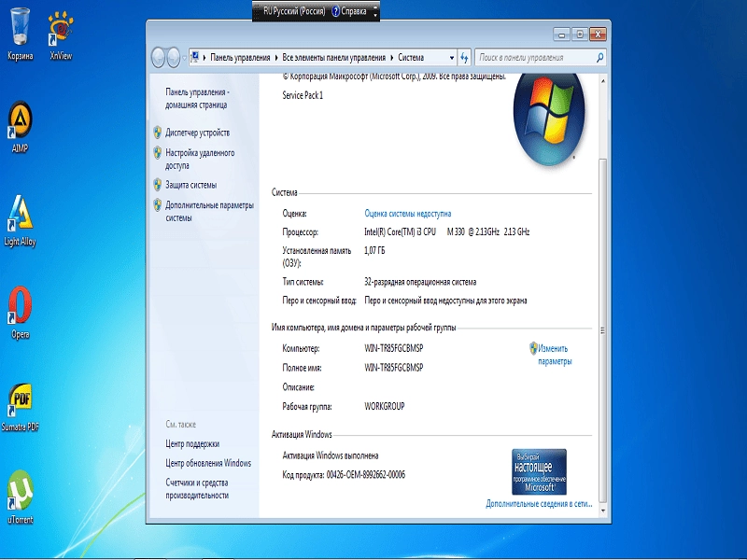This screenshot has height=560, width=747.
Task: Open Счетчики и средства производительности link
Action: [197, 489]
